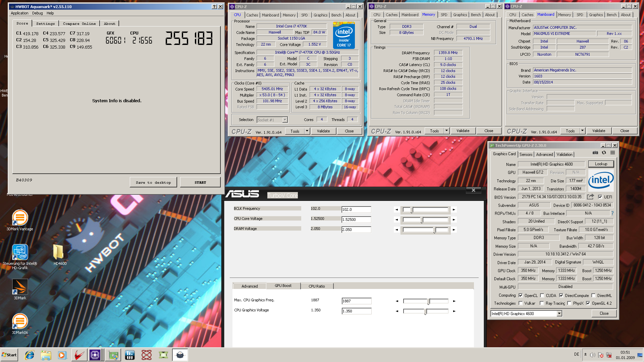This screenshot has width=644, height=362.
Task: Click Intel logo in GPU-Z window
Action: [601, 180]
